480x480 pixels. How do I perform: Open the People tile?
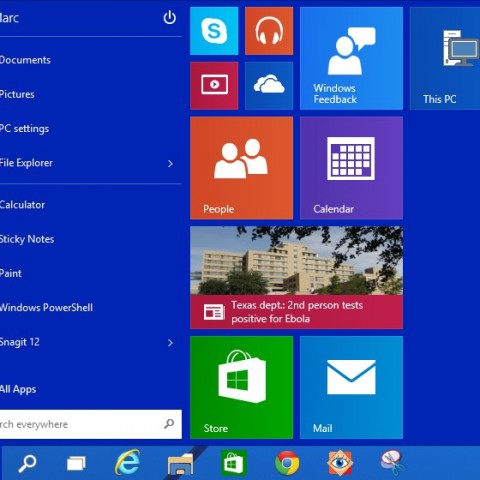pyautogui.click(x=242, y=168)
